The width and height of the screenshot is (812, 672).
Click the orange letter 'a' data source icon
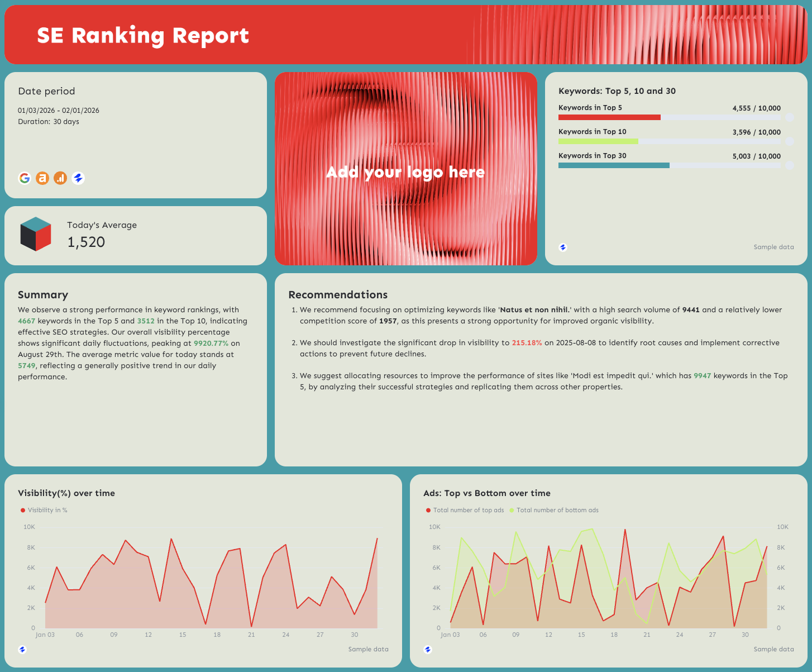click(42, 178)
